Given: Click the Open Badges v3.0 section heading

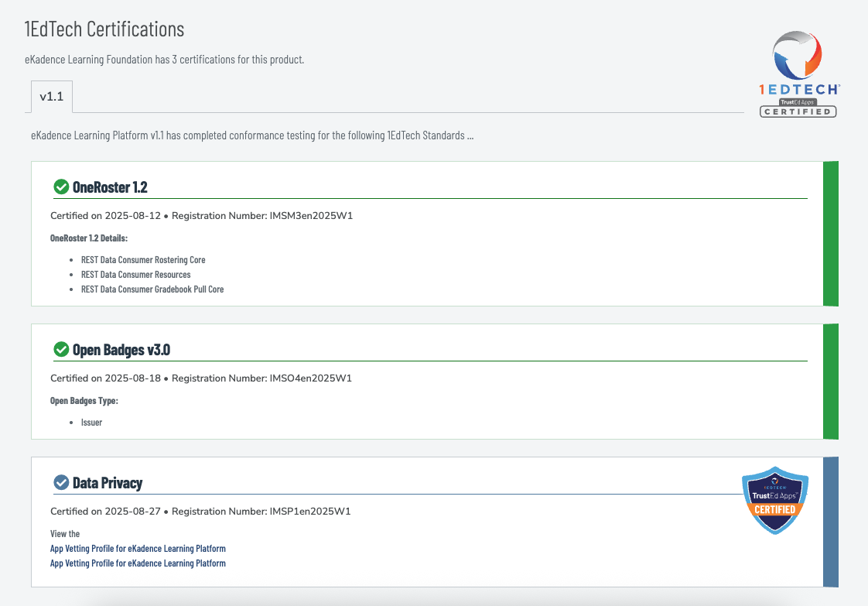Looking at the screenshot, I should (121, 350).
